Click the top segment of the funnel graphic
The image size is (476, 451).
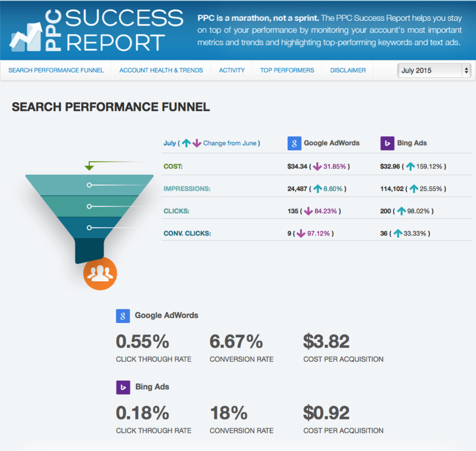[x=90, y=184]
